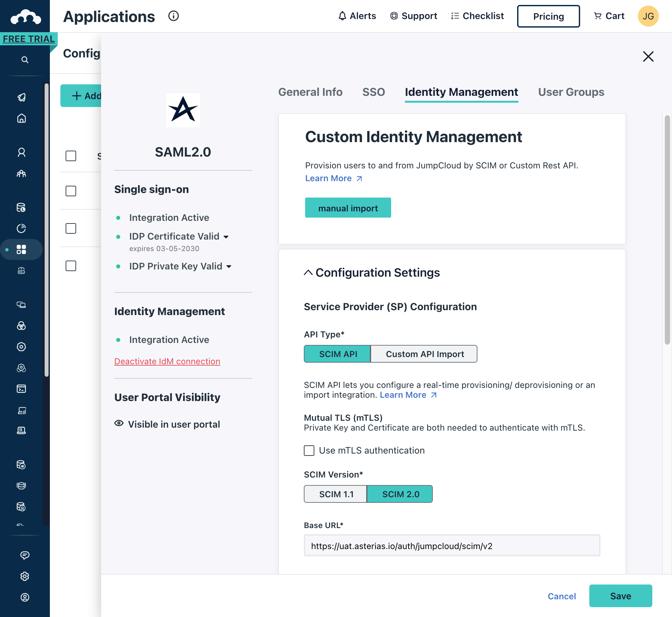Open the Home icon in sidebar
672x617 pixels.
point(21,118)
